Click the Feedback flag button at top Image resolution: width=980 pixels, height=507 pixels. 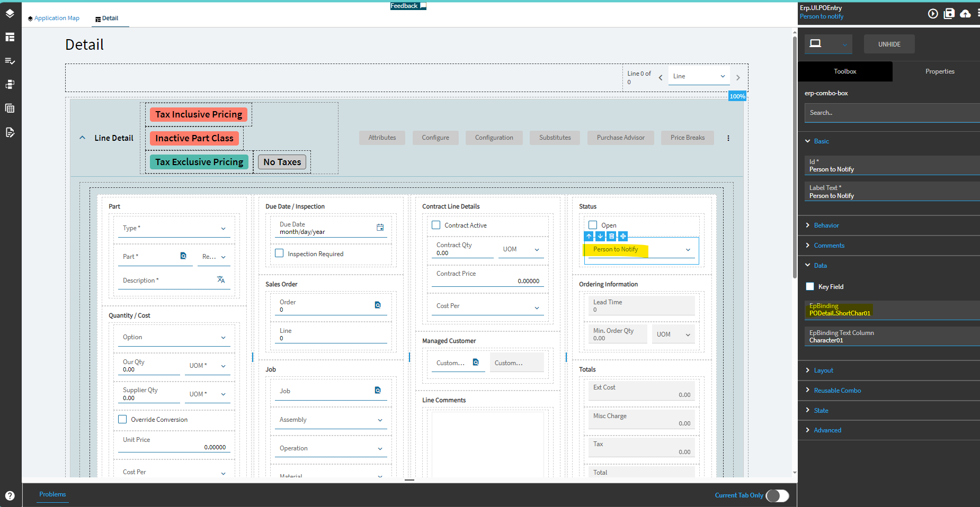408,6
